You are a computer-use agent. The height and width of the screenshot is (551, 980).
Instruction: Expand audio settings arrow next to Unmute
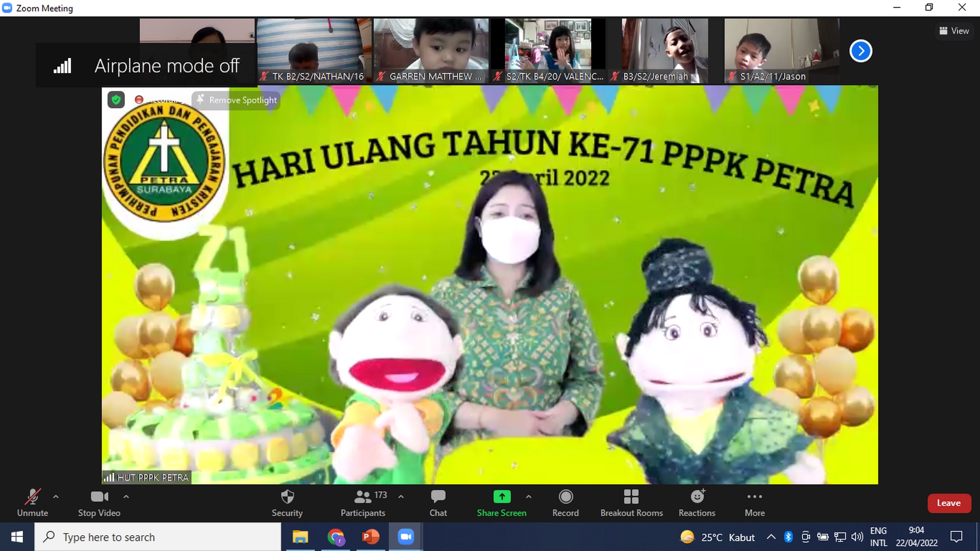click(x=56, y=496)
